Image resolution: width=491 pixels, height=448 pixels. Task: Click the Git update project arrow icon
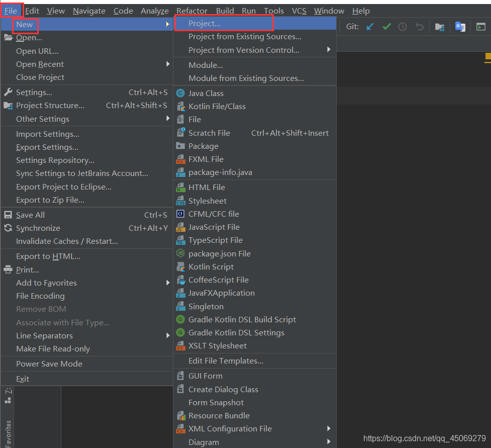pyautogui.click(x=370, y=27)
